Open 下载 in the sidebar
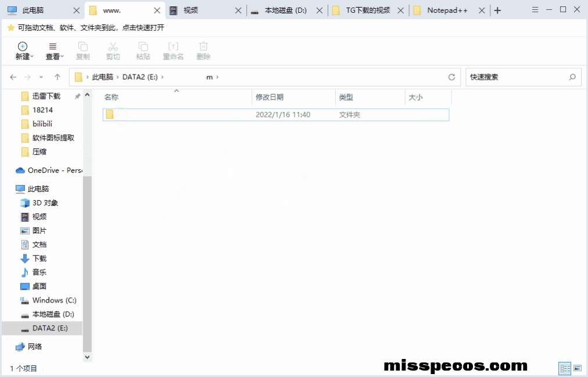The image size is (588, 377). pos(39,258)
